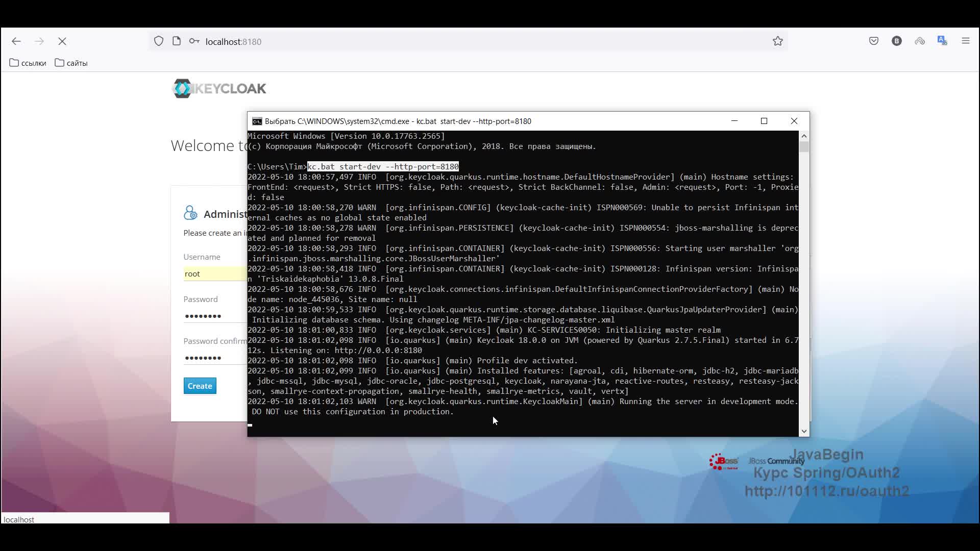Screen dimensions: 980x551
Task: Click the 'Microsoft Windows [Version 10.0.17763.2565]' line
Action: tap(346, 136)
